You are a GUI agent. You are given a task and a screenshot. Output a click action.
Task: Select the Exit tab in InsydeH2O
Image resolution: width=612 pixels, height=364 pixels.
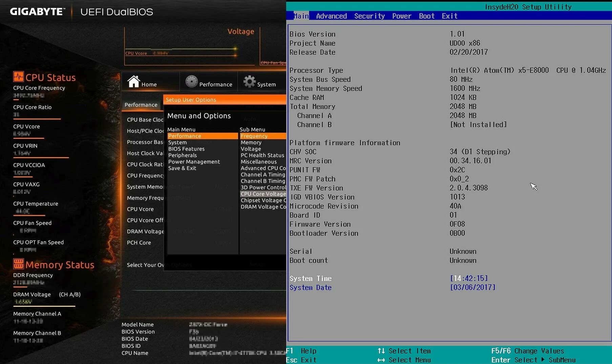pyautogui.click(x=449, y=16)
